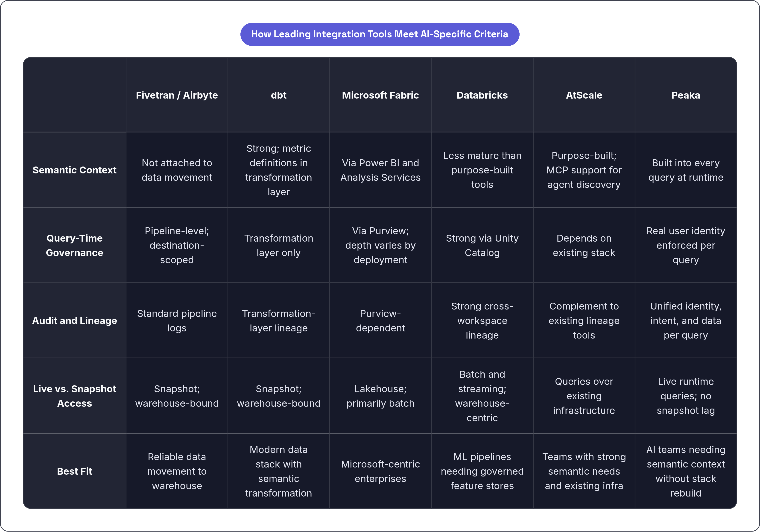Click the 'Databricks' column header

coord(482,95)
